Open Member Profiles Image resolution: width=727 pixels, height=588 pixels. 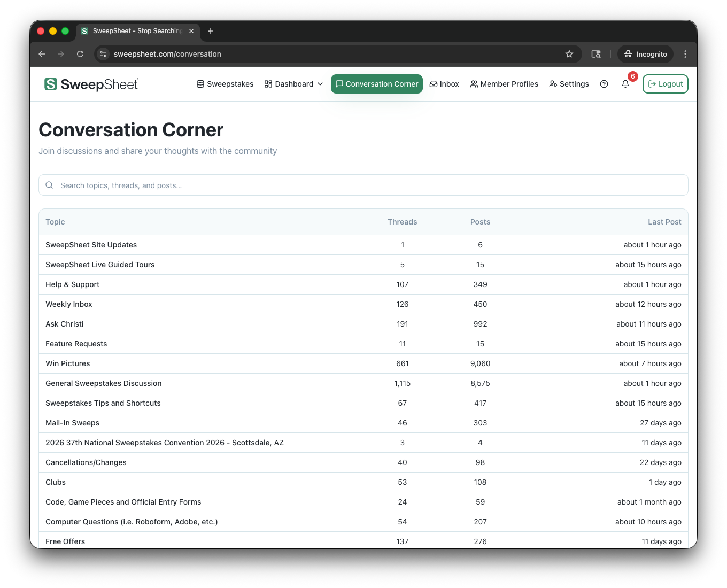tap(504, 84)
